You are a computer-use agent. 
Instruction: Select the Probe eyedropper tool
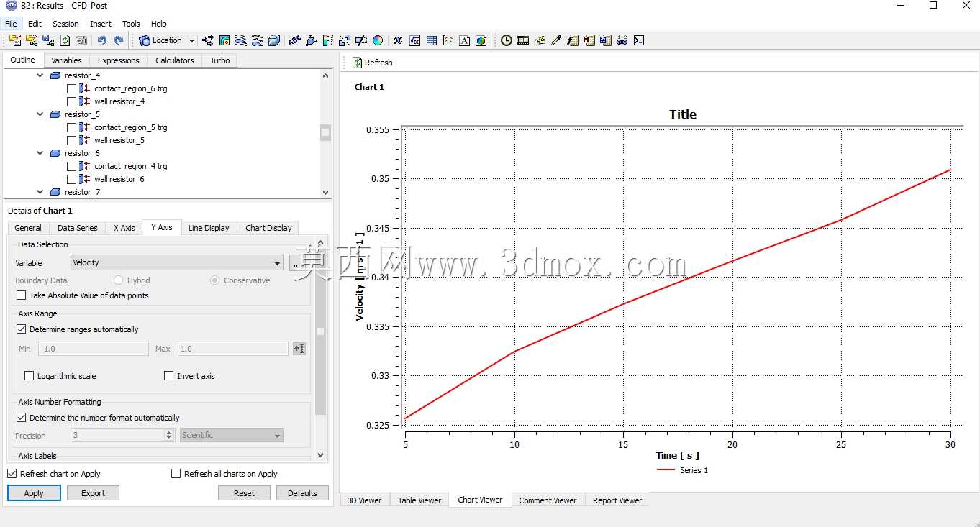[x=556, y=40]
